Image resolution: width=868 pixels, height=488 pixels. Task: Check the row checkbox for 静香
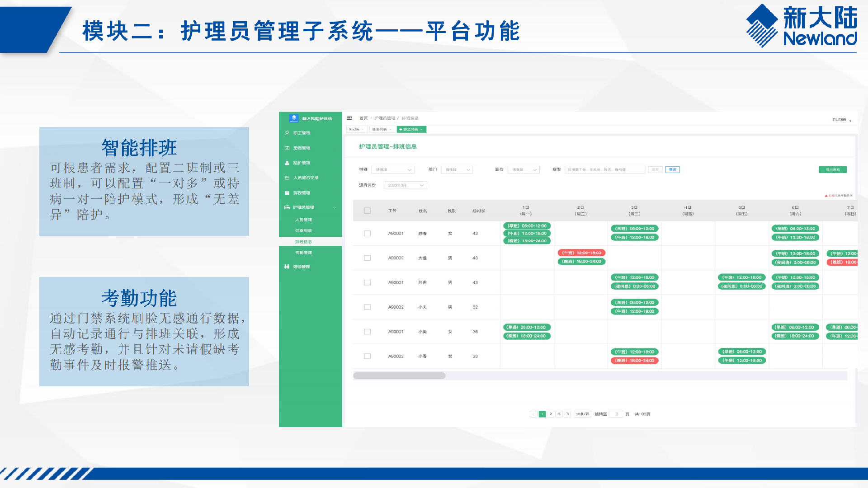[x=367, y=234]
